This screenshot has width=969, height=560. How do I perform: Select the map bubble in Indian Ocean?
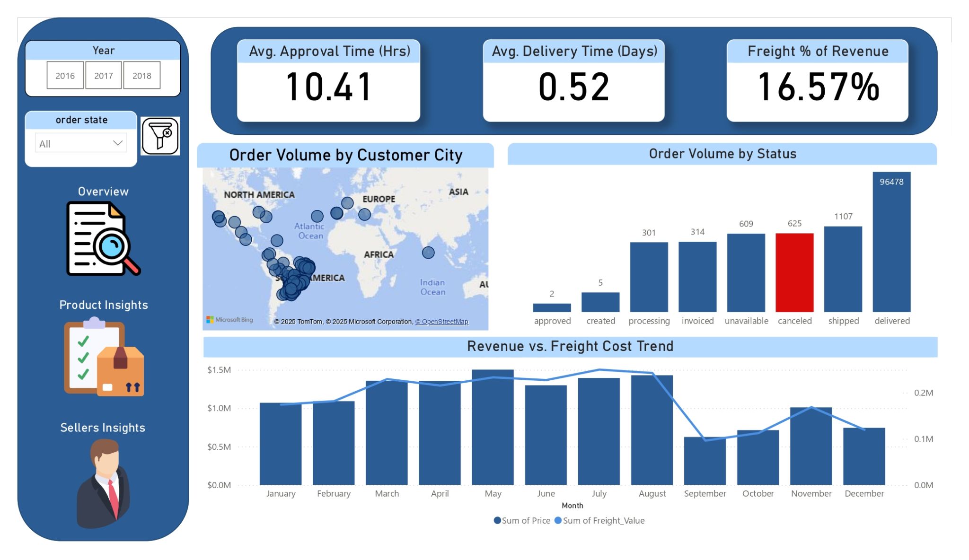tap(428, 253)
